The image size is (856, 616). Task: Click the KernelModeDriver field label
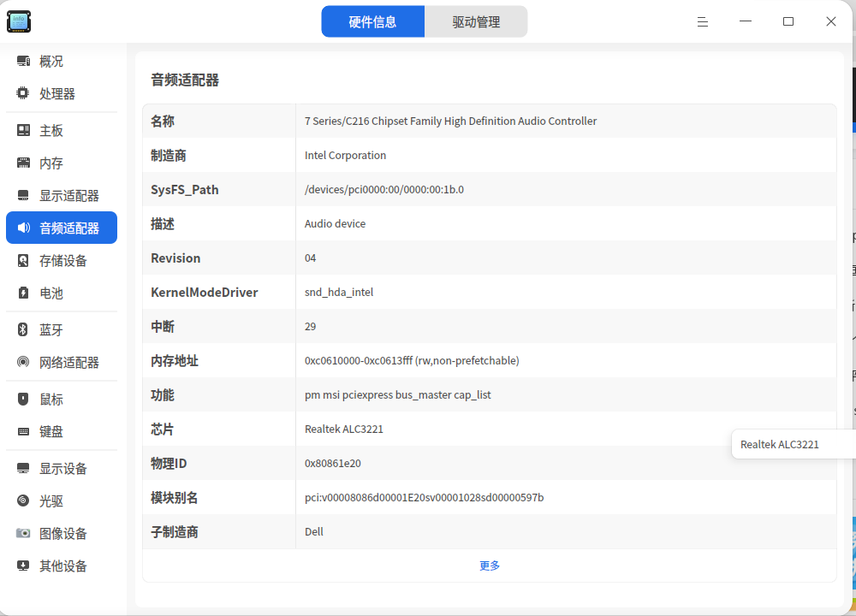click(x=205, y=293)
